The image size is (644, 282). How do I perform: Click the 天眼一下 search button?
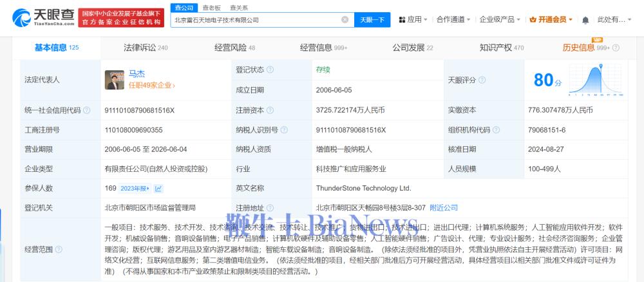[x=372, y=20]
